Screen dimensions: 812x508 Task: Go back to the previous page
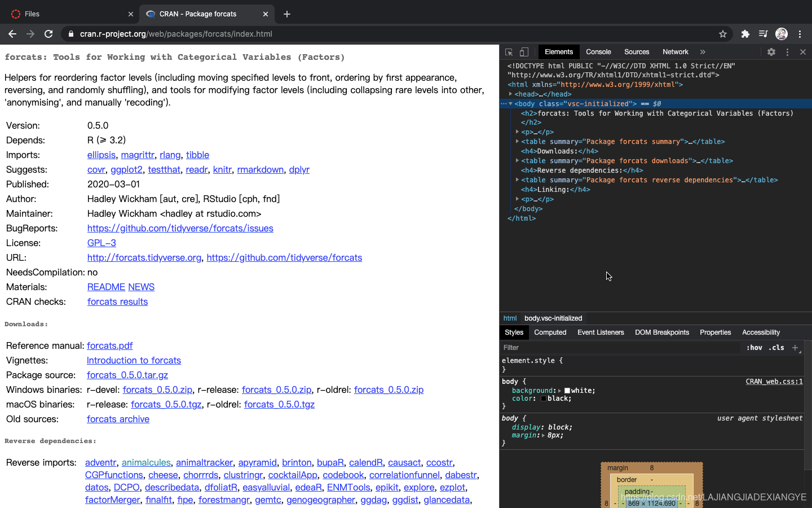tap(12, 34)
